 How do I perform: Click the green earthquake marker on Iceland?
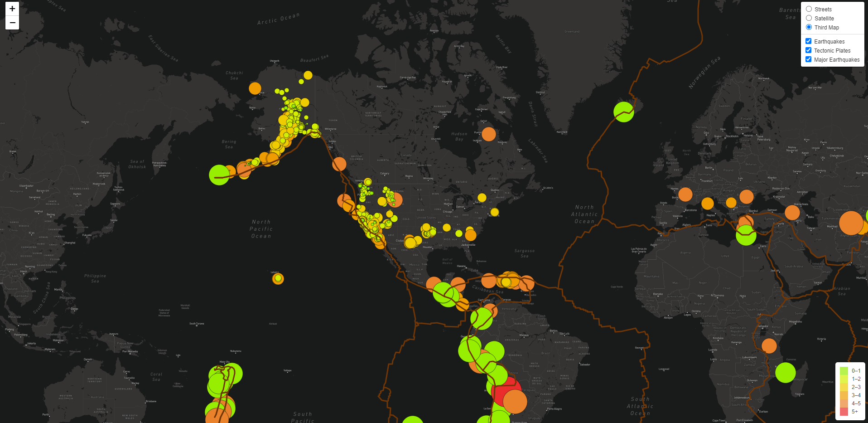click(x=624, y=112)
